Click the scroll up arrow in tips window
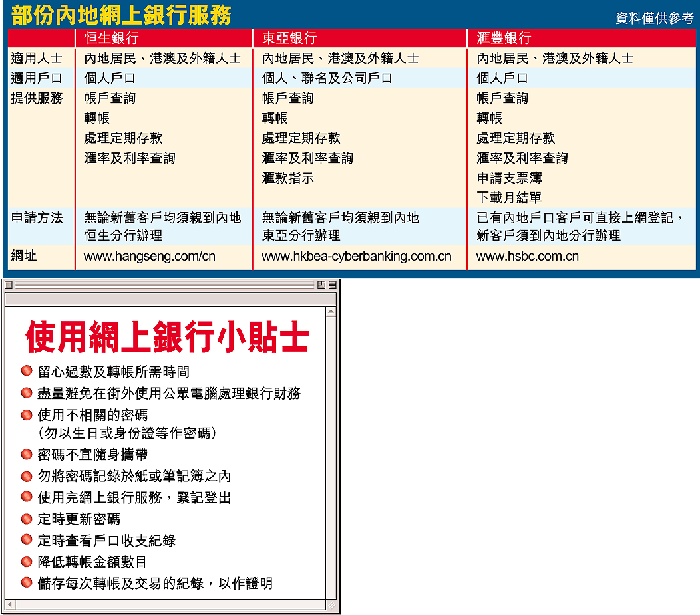This screenshot has height=615, width=700. [x=331, y=312]
